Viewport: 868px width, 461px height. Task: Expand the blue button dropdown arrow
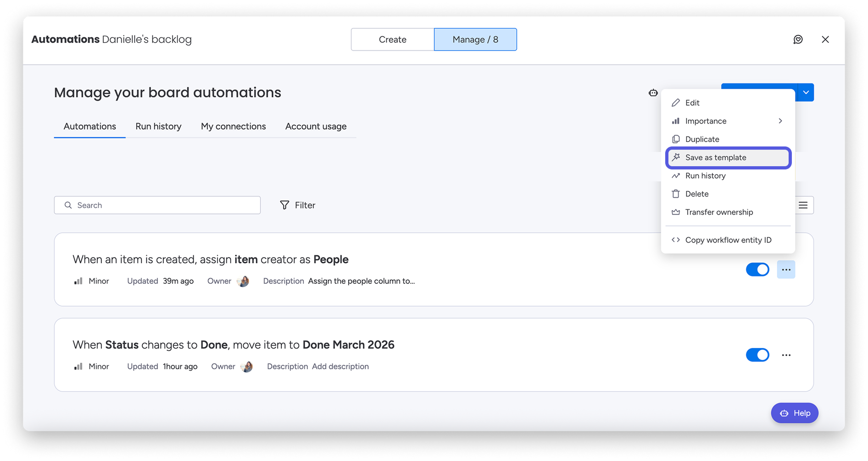806,92
